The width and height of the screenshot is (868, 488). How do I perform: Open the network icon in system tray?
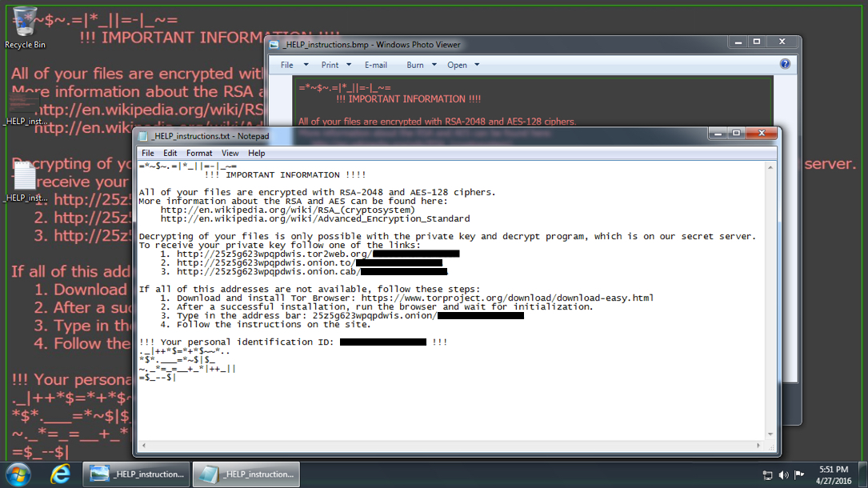point(768,475)
